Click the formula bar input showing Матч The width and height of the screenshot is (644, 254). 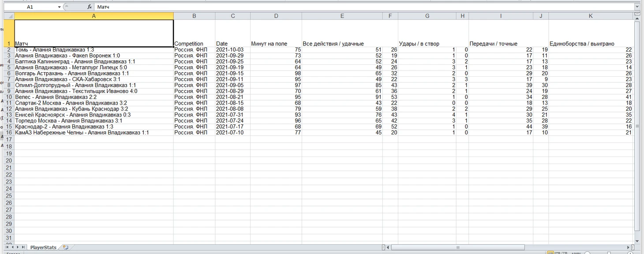tap(364, 7)
